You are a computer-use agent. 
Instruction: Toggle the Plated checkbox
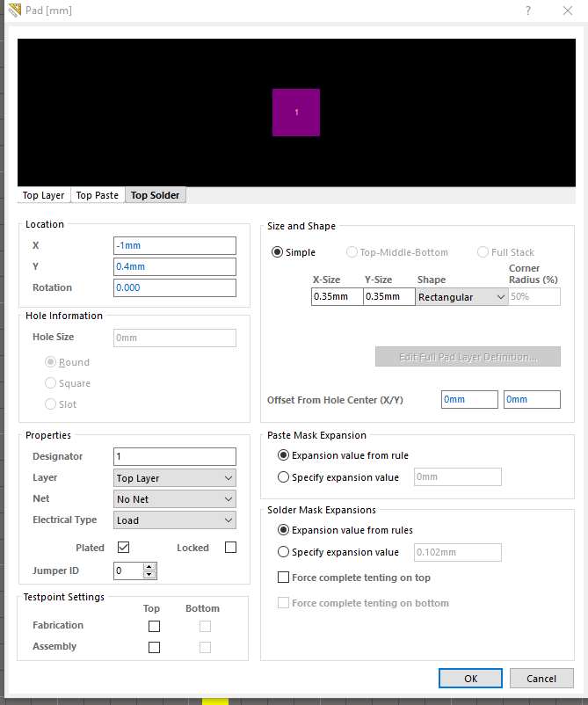124,547
